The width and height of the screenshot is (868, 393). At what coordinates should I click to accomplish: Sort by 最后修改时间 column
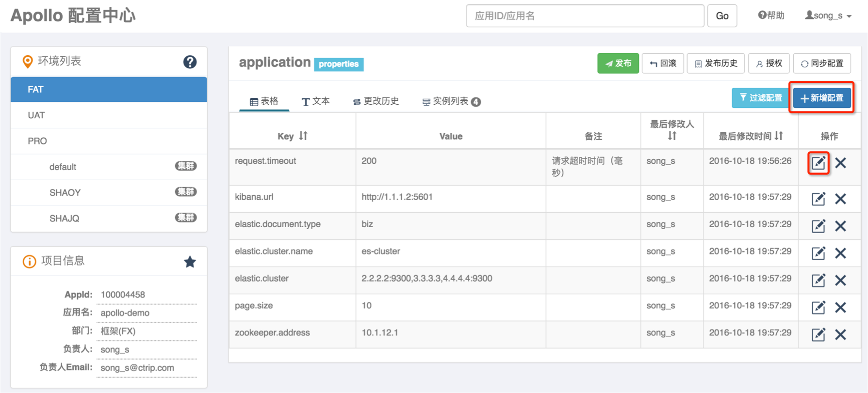point(779,136)
